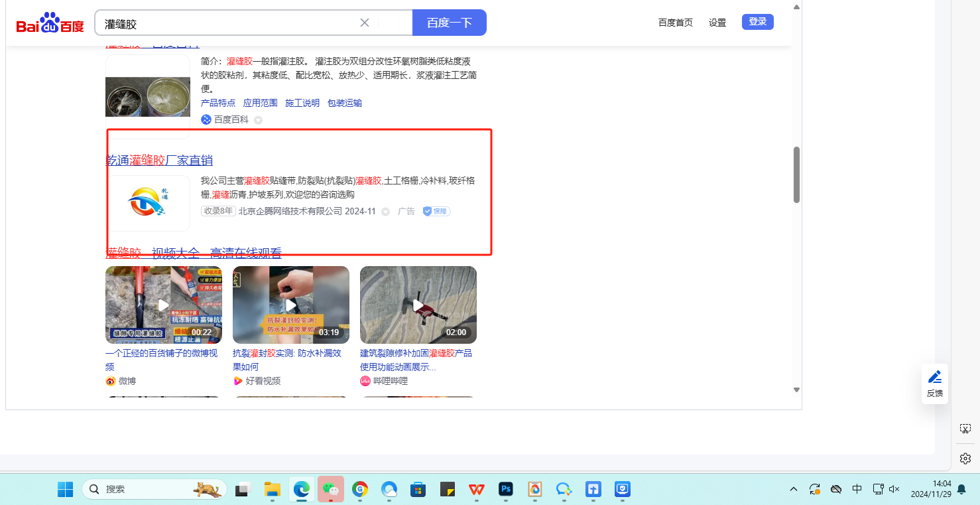Expand the dropdown arrow beside 北京企腾网络技术有限公司 2024-11
This screenshot has width=980, height=505.
point(385,212)
